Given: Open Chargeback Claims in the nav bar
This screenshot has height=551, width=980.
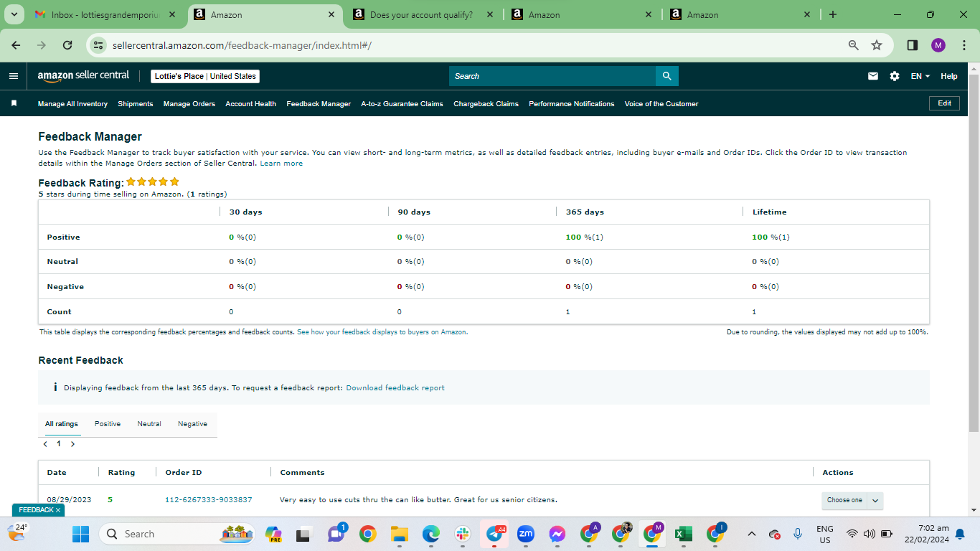Looking at the screenshot, I should pyautogui.click(x=486, y=103).
